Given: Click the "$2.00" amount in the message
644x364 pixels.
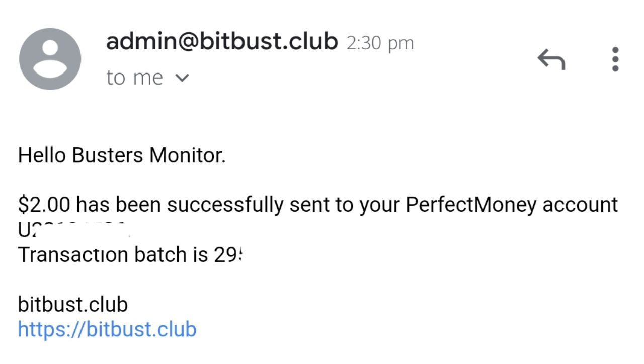Looking at the screenshot, I should click(x=44, y=205).
